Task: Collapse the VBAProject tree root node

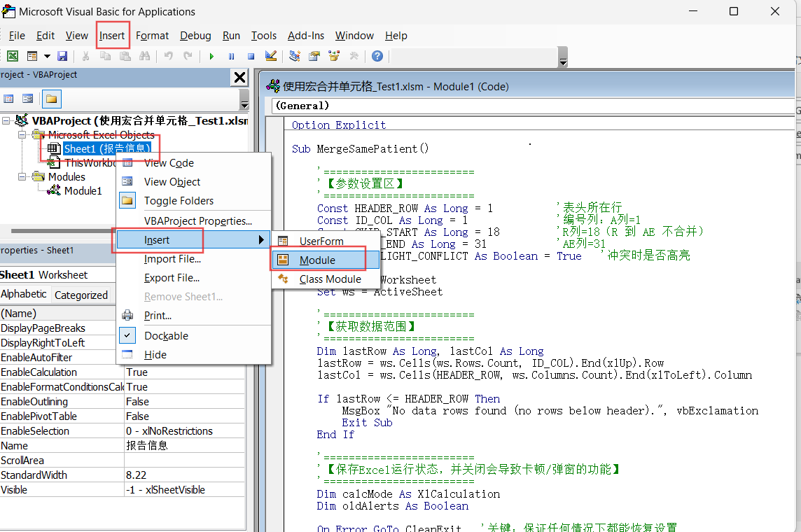Action: pyautogui.click(x=6, y=121)
